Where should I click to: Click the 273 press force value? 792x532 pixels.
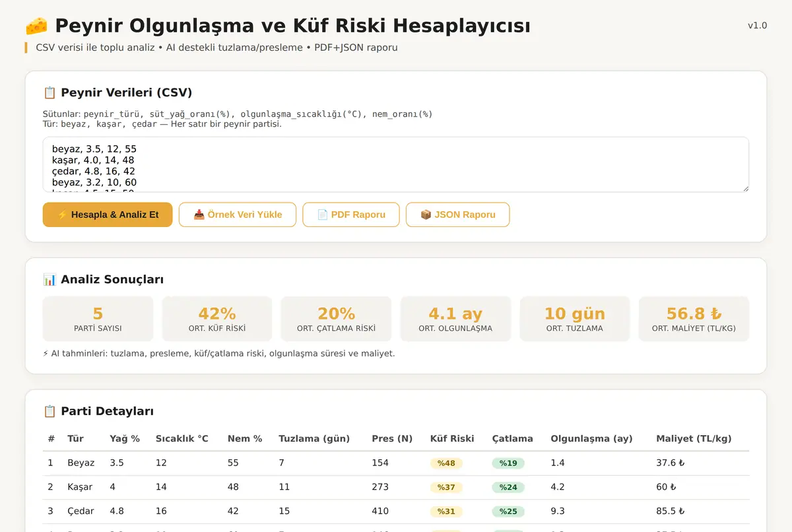point(380,487)
